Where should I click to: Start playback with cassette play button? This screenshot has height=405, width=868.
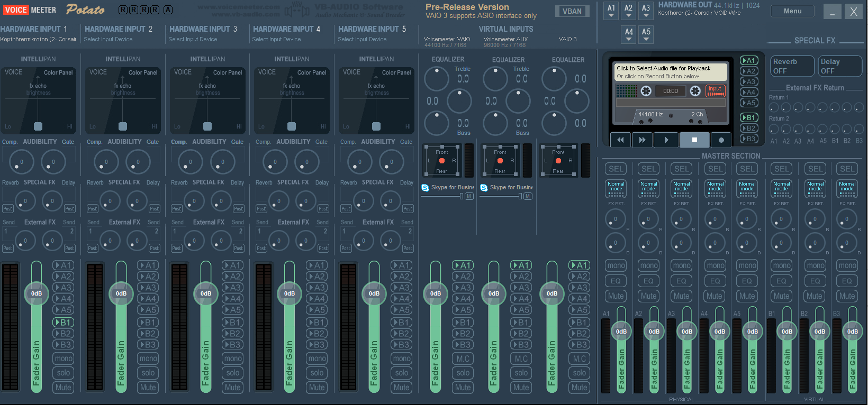coord(666,140)
